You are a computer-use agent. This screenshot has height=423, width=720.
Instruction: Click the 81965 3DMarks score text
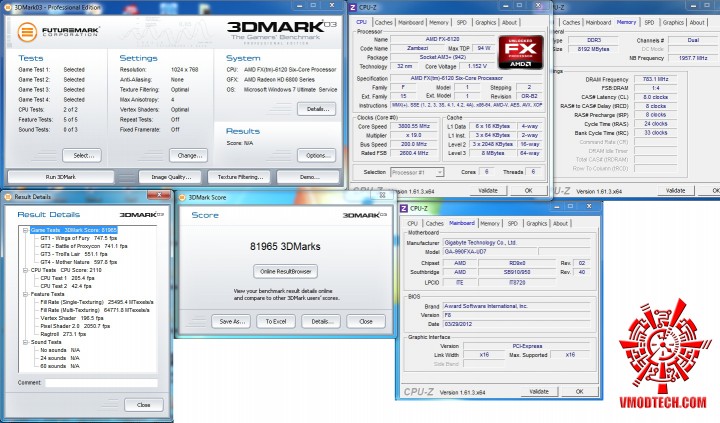[x=285, y=247]
